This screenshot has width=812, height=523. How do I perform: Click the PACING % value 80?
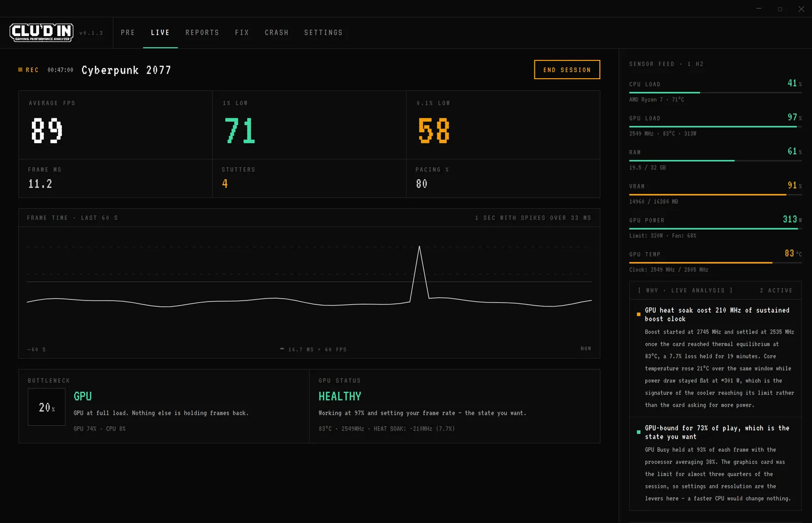(422, 184)
